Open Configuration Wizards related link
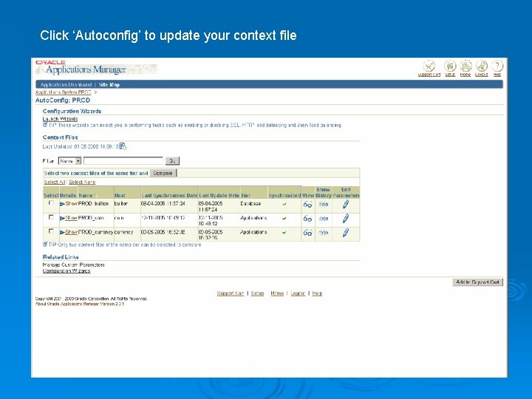The height and width of the screenshot is (399, 532). (66, 270)
